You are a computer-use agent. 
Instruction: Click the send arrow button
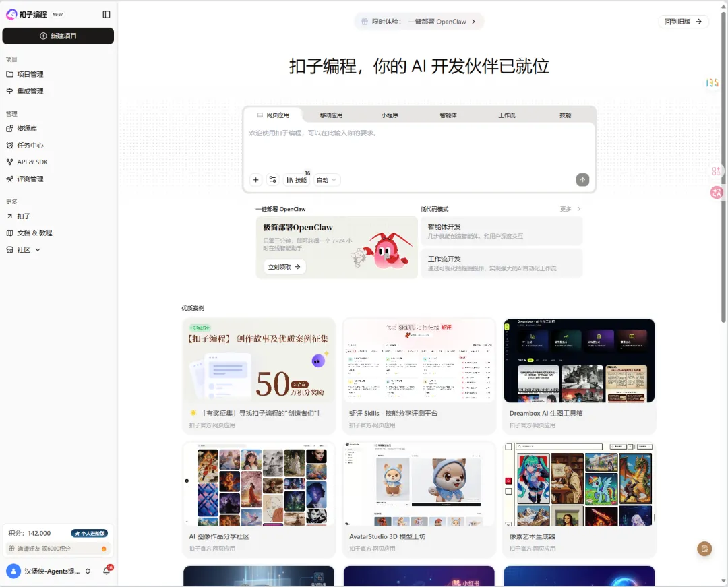click(582, 179)
